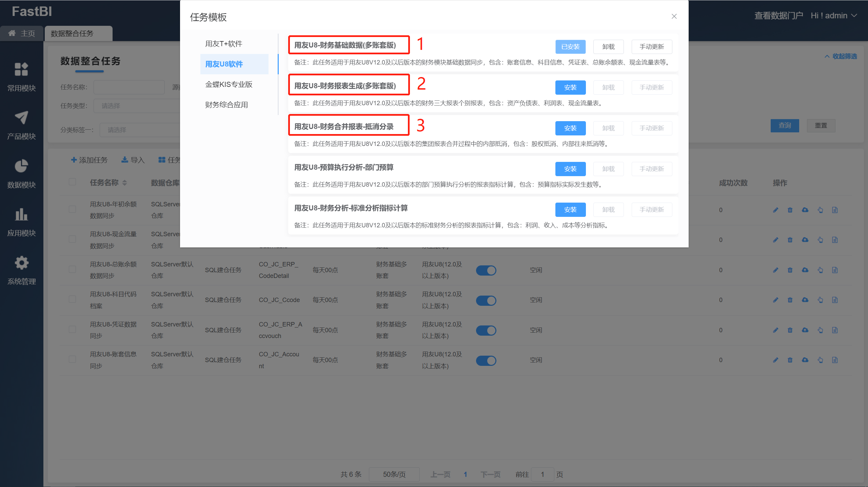Check the box for 用友U8-科目代码档案 row

pyautogui.click(x=72, y=299)
